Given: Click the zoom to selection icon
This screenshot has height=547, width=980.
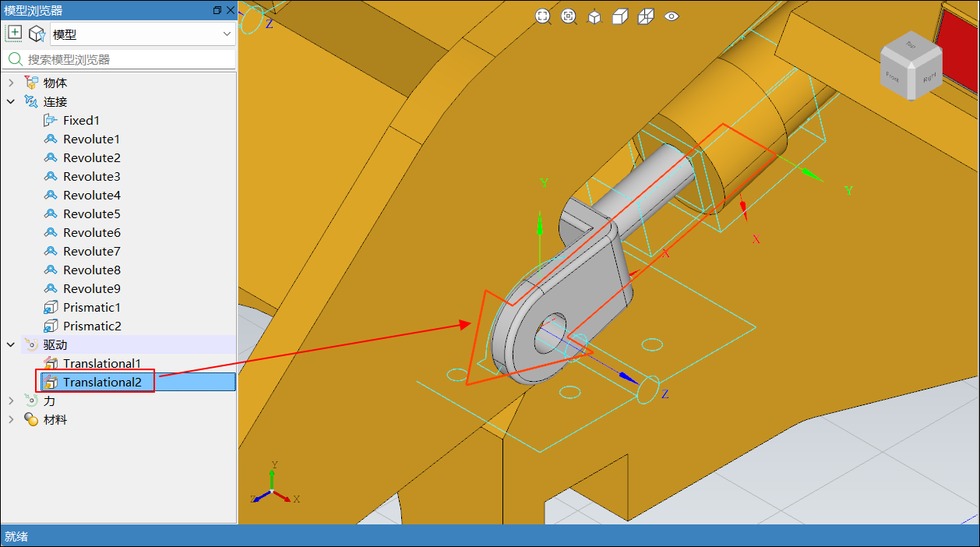Looking at the screenshot, I should click(569, 16).
